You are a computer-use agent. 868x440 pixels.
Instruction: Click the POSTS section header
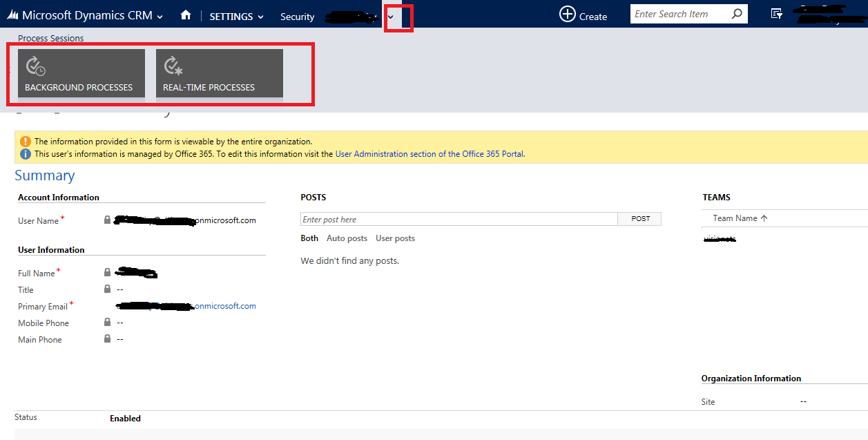(314, 198)
